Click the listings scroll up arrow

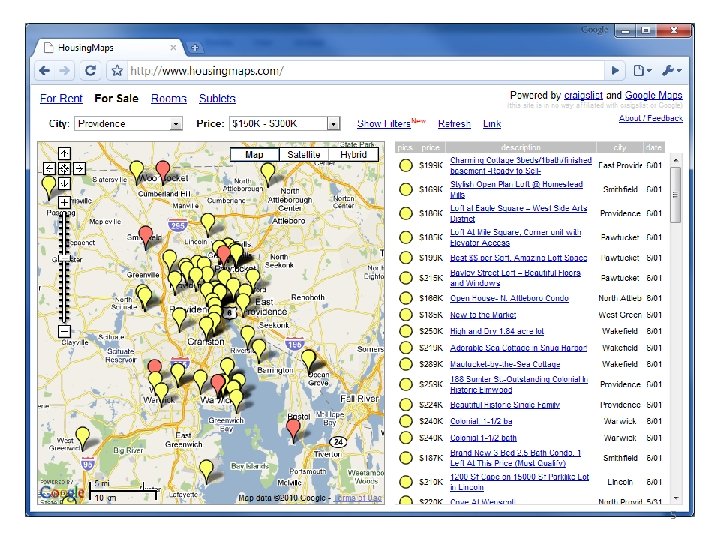tap(675, 160)
